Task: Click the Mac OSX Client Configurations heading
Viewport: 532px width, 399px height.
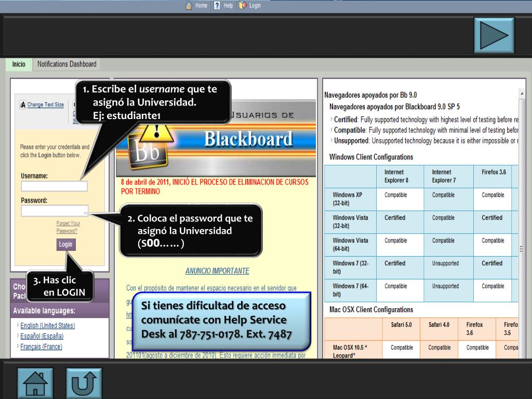Action: [371, 310]
